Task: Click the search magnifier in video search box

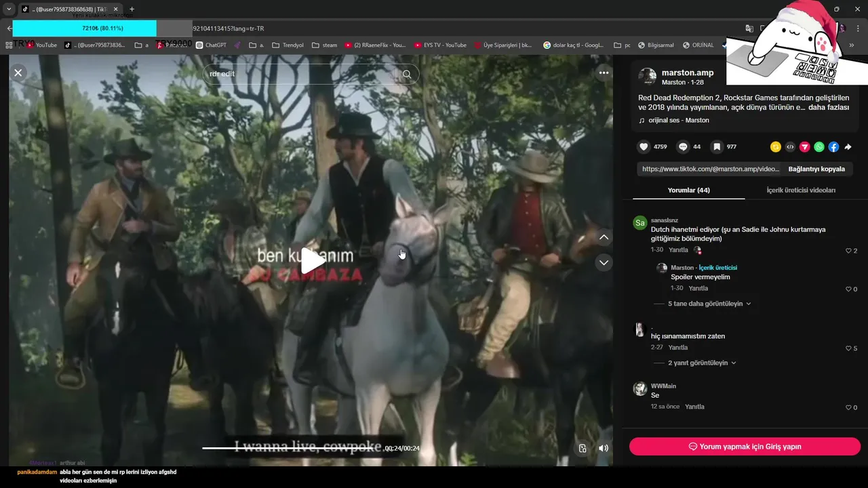Action: [407, 75]
